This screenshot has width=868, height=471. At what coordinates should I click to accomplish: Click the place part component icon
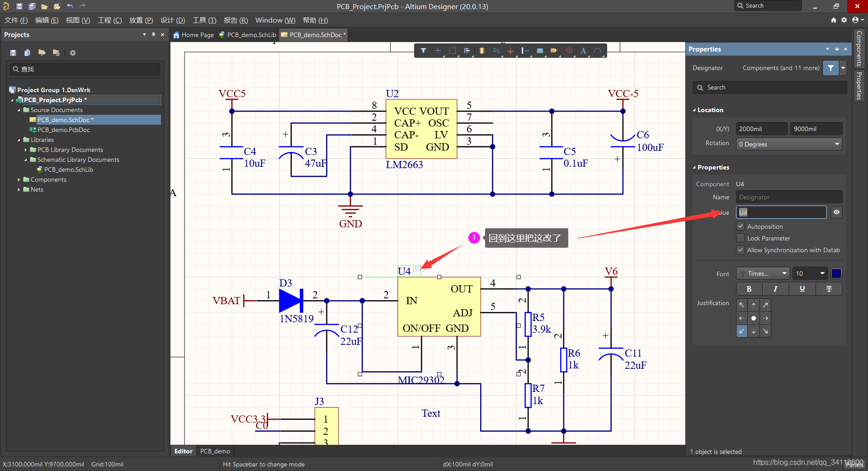482,51
